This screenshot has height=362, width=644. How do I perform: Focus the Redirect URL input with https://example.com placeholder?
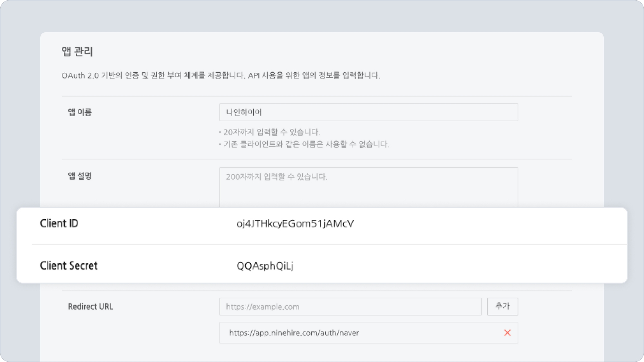[350, 307]
